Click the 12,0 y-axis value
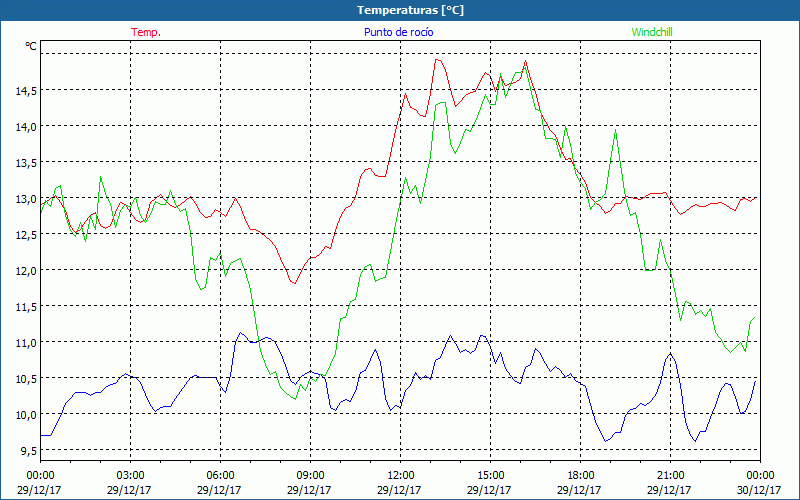The width and height of the screenshot is (800, 500). [x=26, y=271]
